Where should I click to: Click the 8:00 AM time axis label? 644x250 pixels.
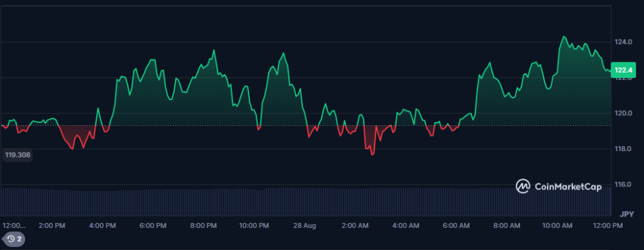click(x=507, y=225)
